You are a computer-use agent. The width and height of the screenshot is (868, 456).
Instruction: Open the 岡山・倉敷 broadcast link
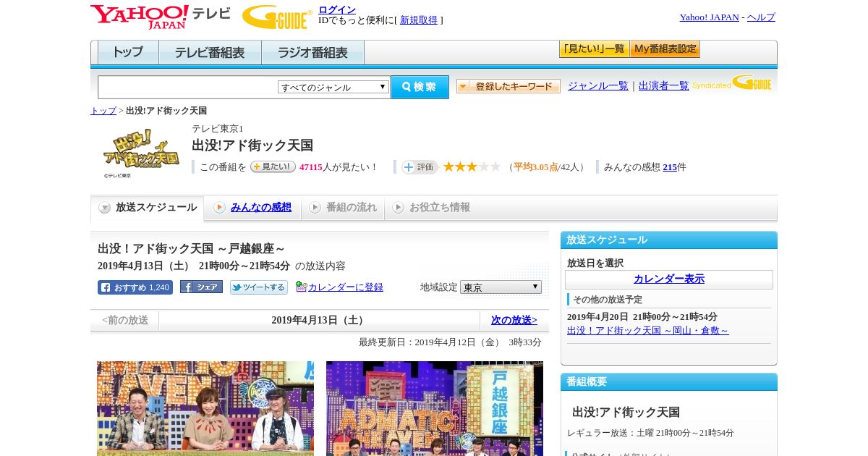point(648,331)
